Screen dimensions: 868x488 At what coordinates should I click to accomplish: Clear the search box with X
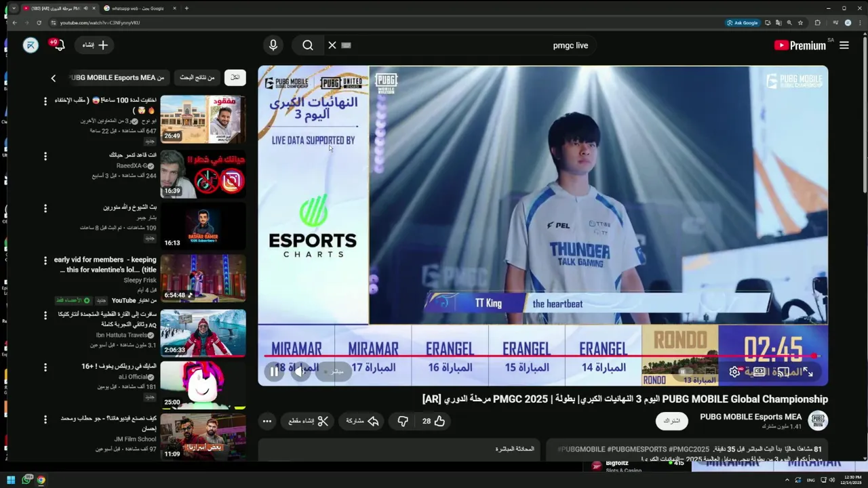332,45
